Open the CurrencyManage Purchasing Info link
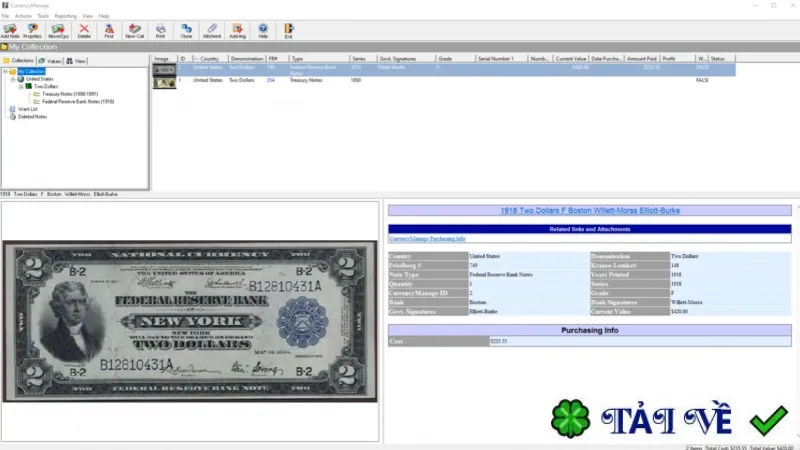 click(428, 238)
